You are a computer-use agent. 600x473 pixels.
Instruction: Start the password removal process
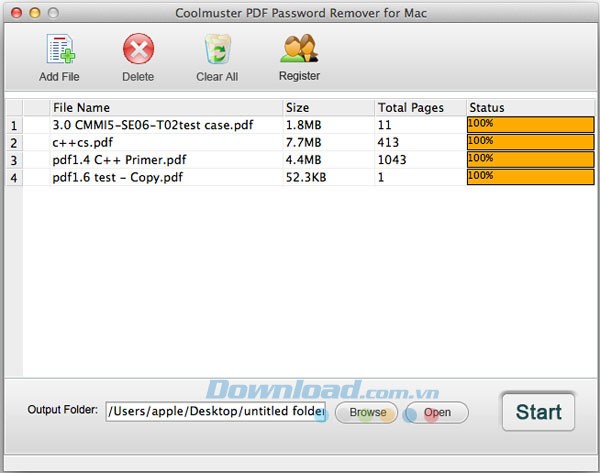(538, 412)
